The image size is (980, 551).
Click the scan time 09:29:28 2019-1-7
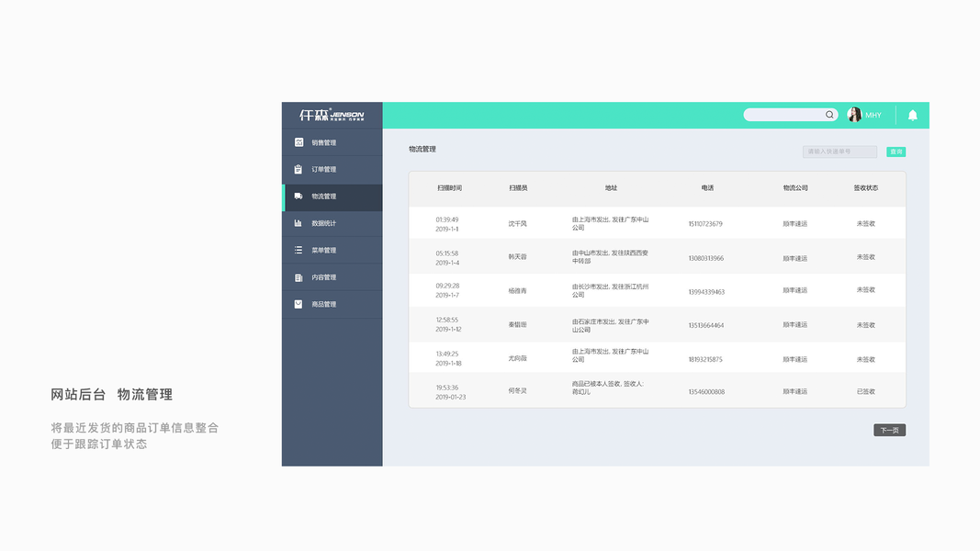(x=447, y=290)
